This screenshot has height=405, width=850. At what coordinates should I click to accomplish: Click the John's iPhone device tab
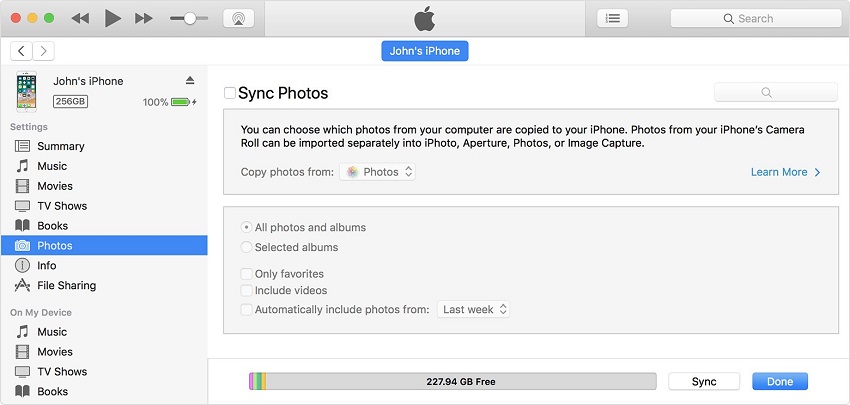tap(425, 51)
